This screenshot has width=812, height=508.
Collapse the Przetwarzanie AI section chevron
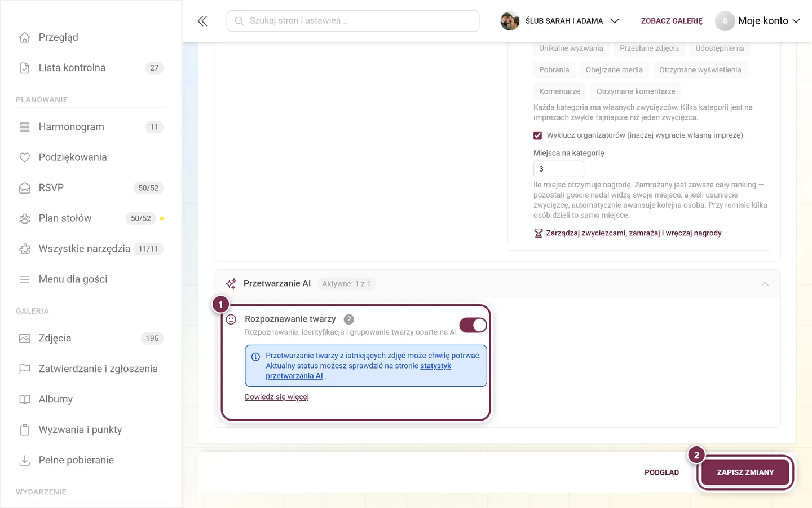click(765, 284)
